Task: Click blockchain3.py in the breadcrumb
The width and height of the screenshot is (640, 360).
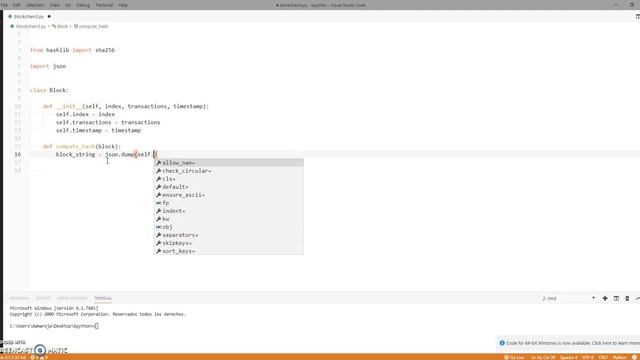Action: click(30, 26)
